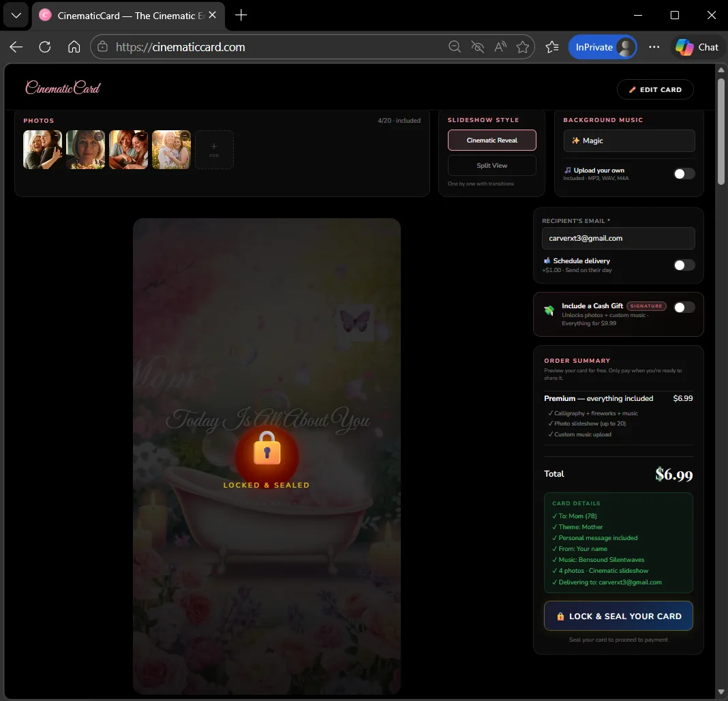Click the recipient's email input field
The height and width of the screenshot is (701, 728).
click(x=618, y=239)
